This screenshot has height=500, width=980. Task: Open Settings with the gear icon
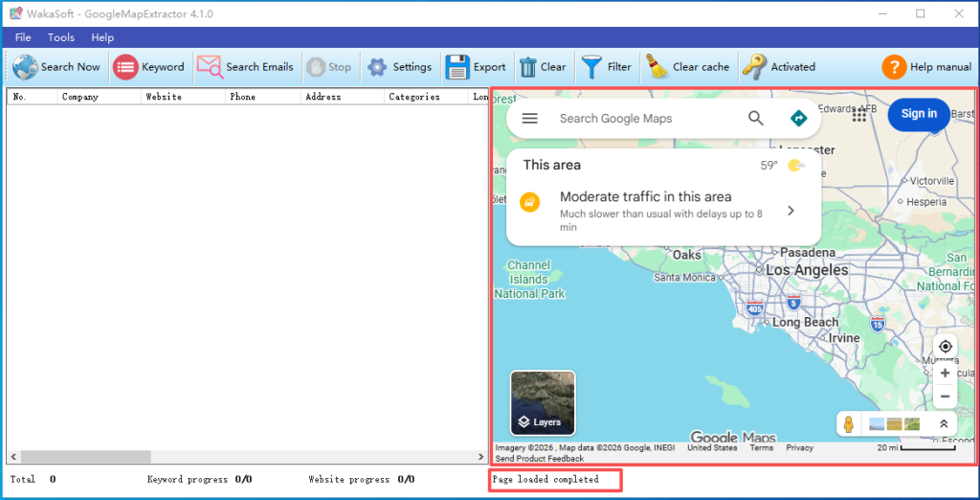pyautogui.click(x=377, y=67)
